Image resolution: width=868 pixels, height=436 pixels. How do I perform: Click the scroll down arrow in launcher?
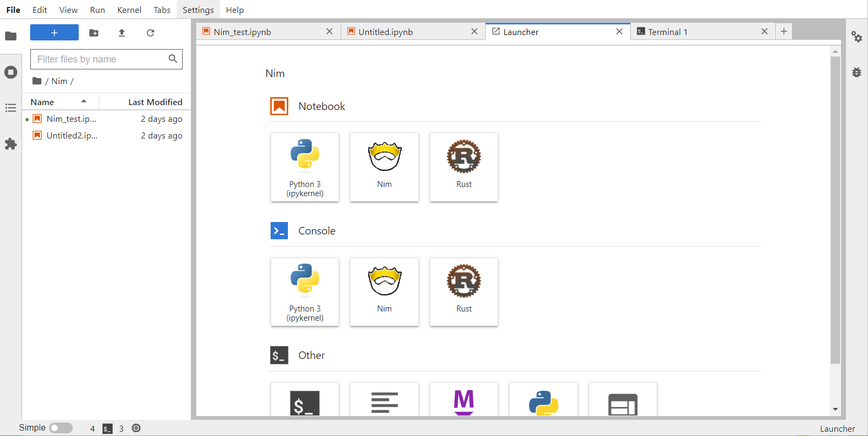pyautogui.click(x=835, y=410)
